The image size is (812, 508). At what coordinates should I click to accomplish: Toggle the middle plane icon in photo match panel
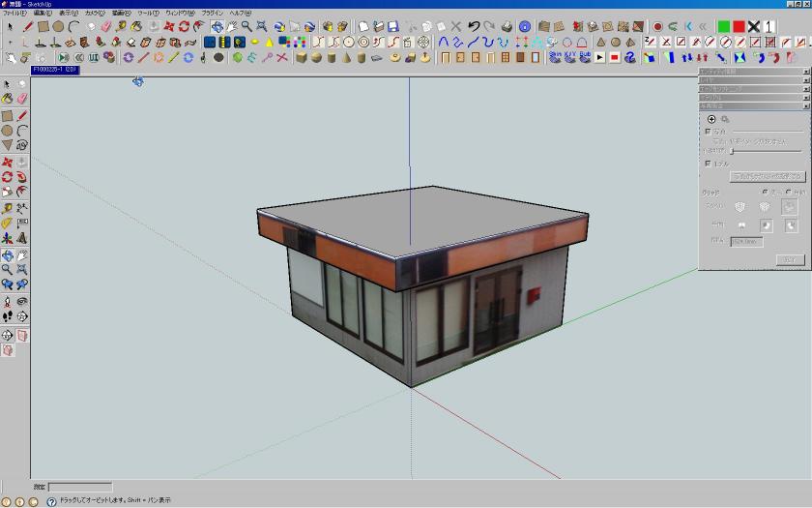click(x=766, y=225)
